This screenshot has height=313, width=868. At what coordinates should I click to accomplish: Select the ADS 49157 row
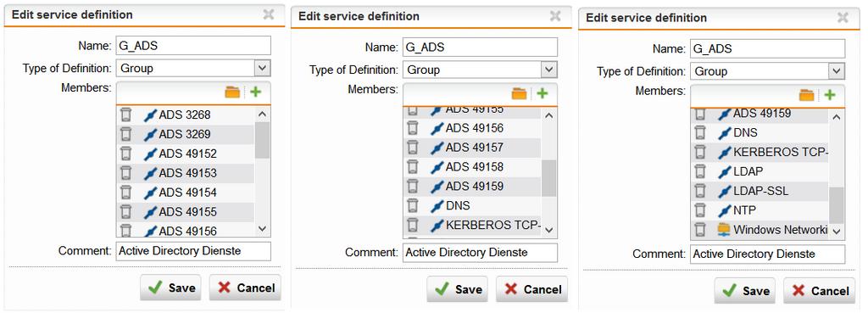tap(472, 148)
